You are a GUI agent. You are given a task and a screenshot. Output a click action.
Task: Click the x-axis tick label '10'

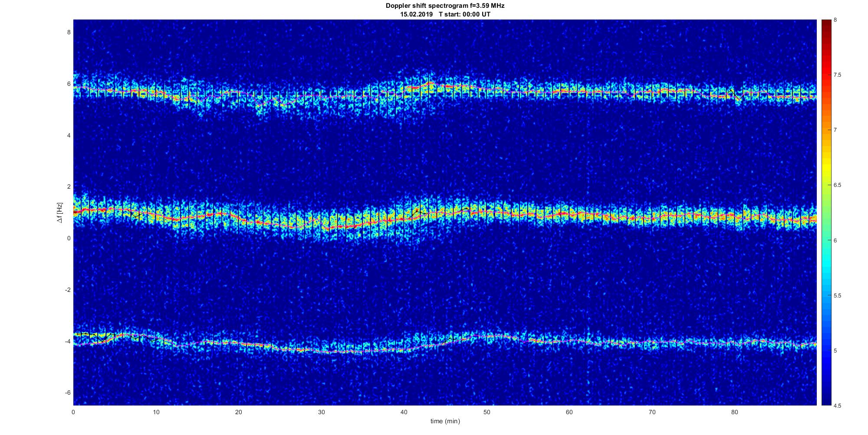[x=156, y=412]
